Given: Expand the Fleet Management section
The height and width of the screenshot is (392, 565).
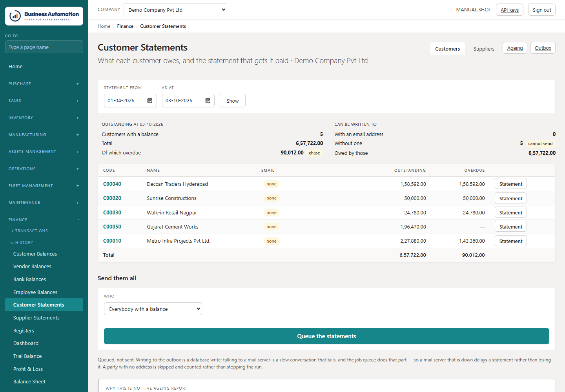Looking at the screenshot, I should coord(44,186).
